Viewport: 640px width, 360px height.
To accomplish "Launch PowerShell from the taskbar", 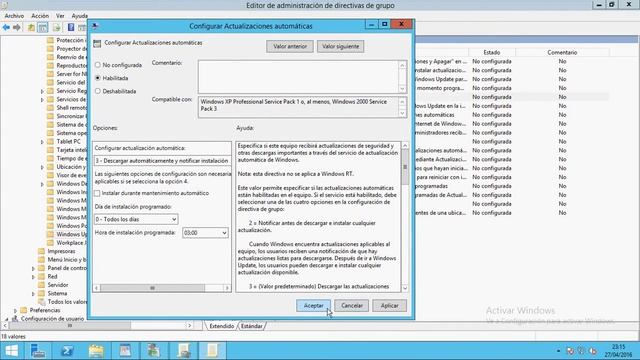I will [67, 351].
